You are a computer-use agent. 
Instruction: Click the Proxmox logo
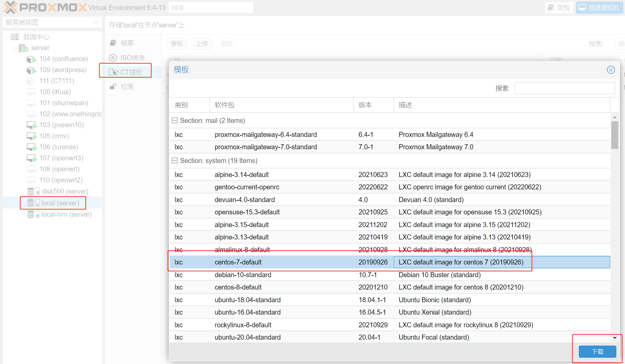tap(45, 7)
